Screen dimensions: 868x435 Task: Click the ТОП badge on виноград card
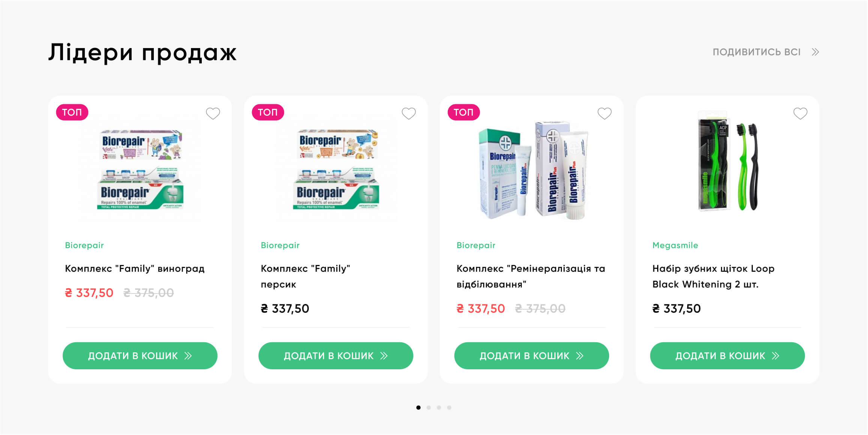72,112
